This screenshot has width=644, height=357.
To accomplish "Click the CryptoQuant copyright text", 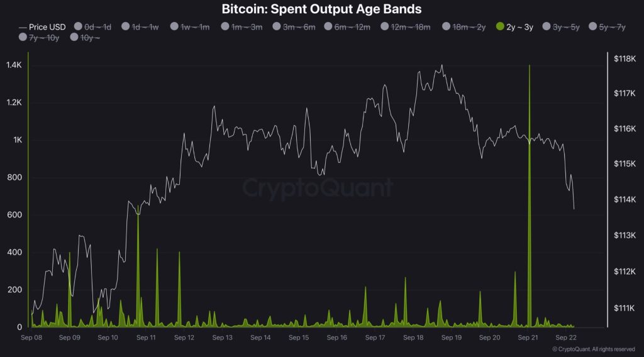I will 593,349.
